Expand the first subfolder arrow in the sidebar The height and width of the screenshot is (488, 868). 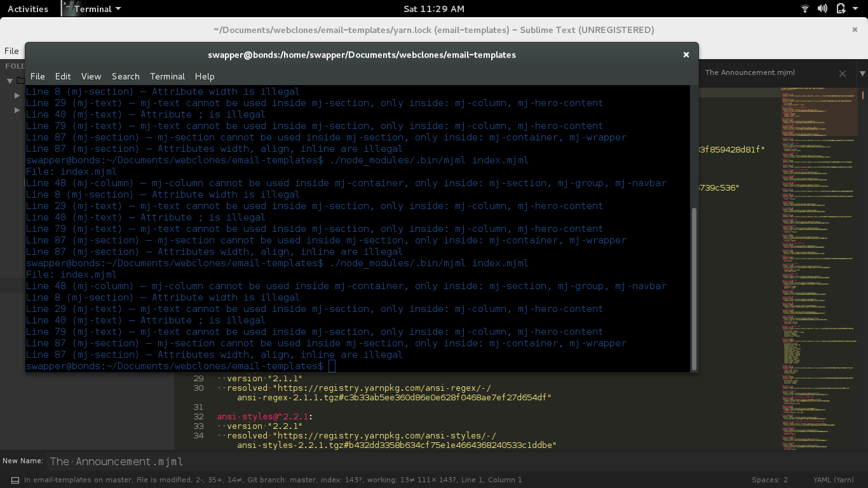tap(17, 95)
